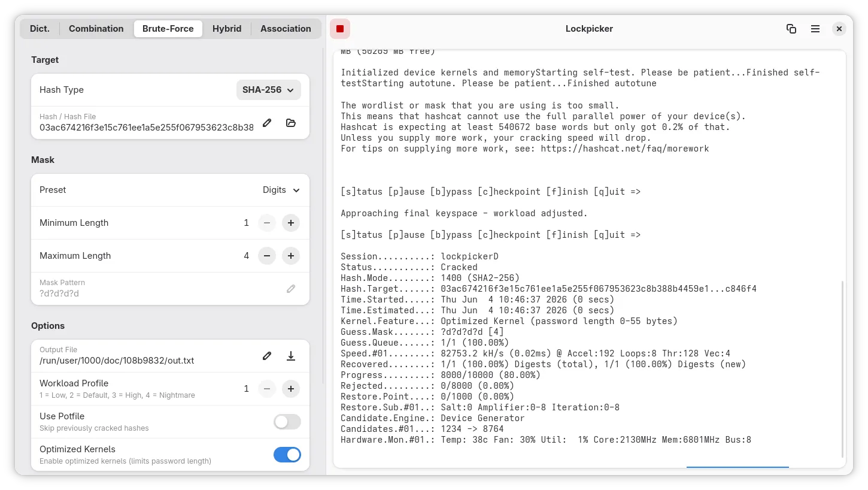Switch to the Dict. tab

pos(40,29)
